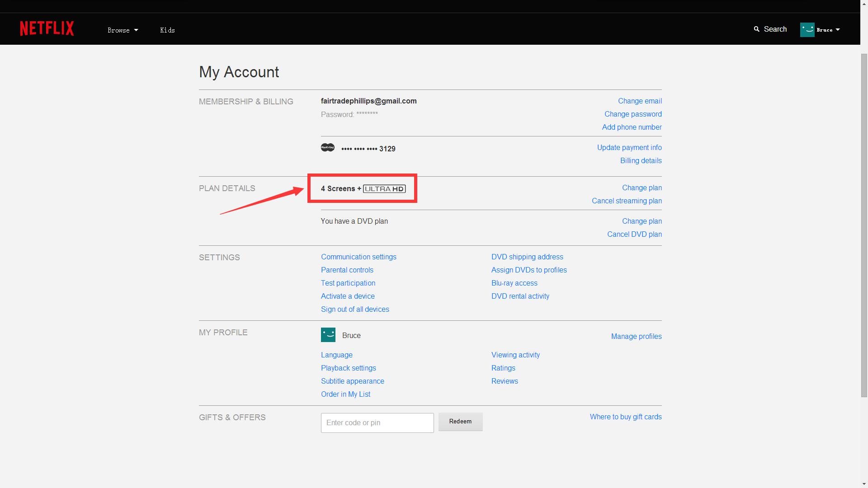Change the streaming plan
Screen dimensions: 868x488
click(642, 188)
